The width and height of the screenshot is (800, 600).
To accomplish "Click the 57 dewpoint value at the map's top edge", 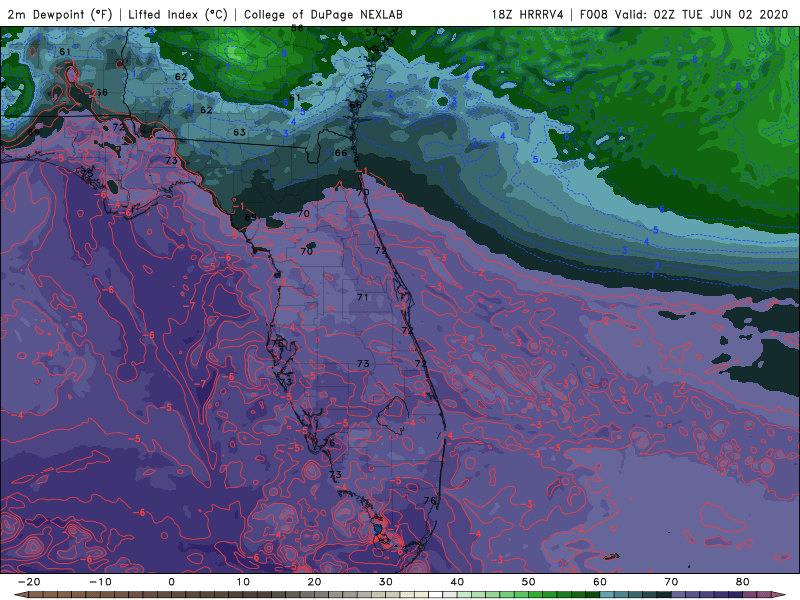I will 371,32.
